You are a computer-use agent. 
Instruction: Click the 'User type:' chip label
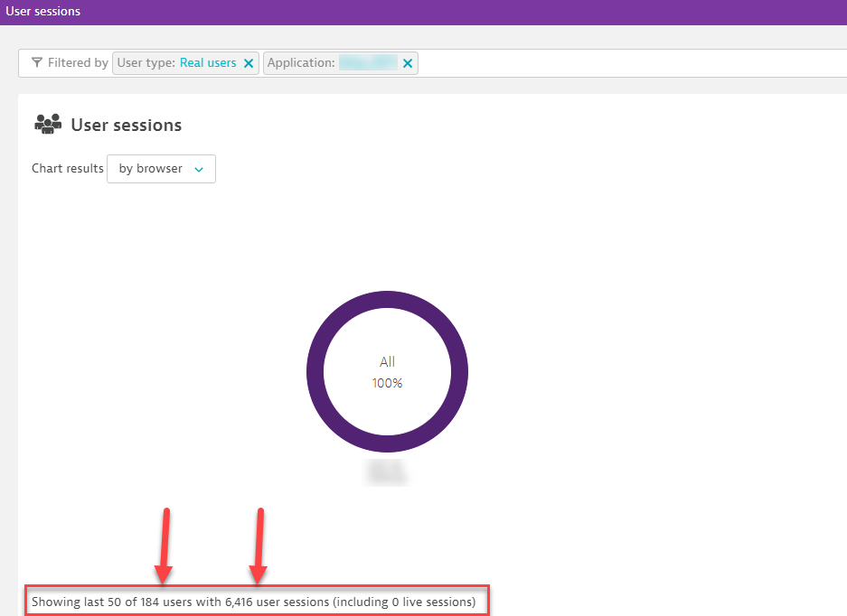coord(146,63)
